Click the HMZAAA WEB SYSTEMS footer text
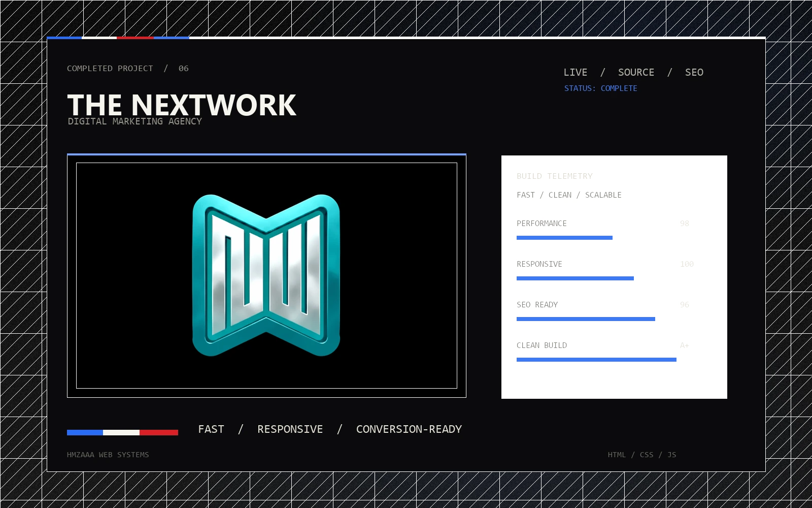The width and height of the screenshot is (812, 508). click(108, 455)
